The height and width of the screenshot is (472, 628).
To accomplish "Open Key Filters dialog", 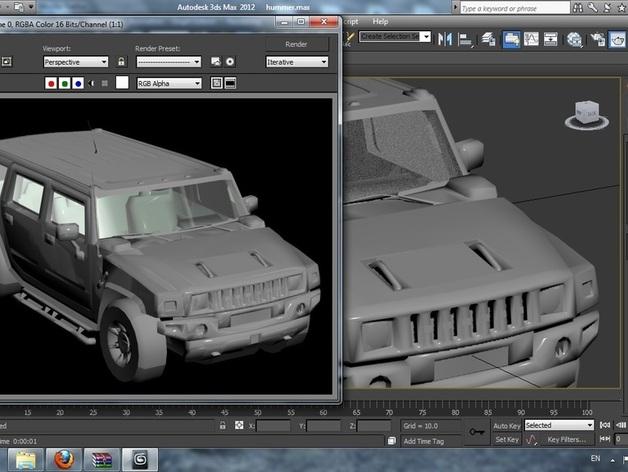I will [566, 440].
